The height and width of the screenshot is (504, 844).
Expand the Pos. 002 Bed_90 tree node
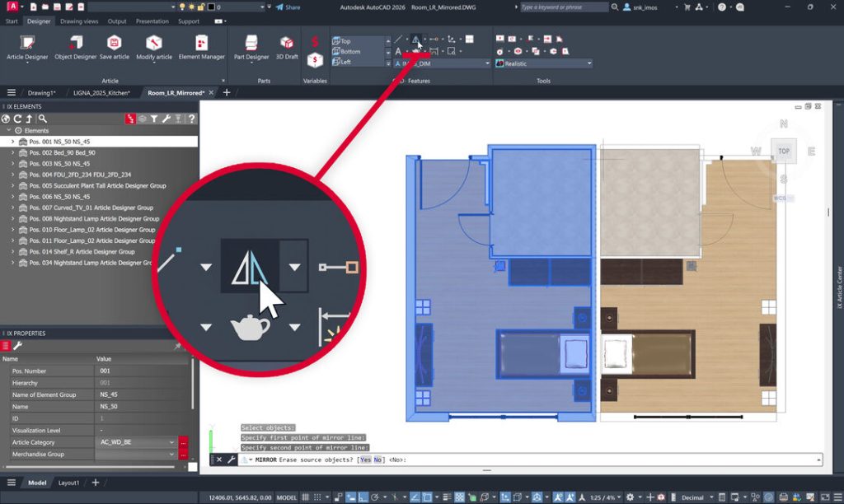click(13, 152)
